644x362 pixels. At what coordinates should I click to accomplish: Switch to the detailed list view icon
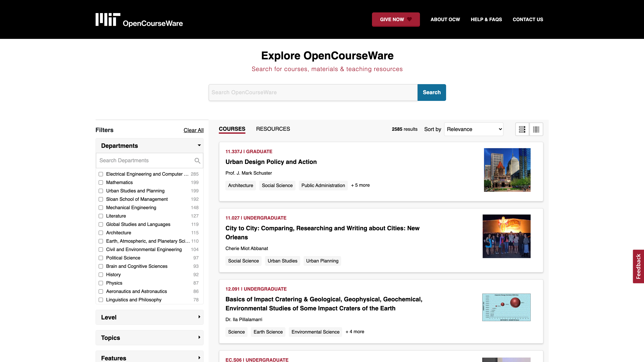click(522, 129)
